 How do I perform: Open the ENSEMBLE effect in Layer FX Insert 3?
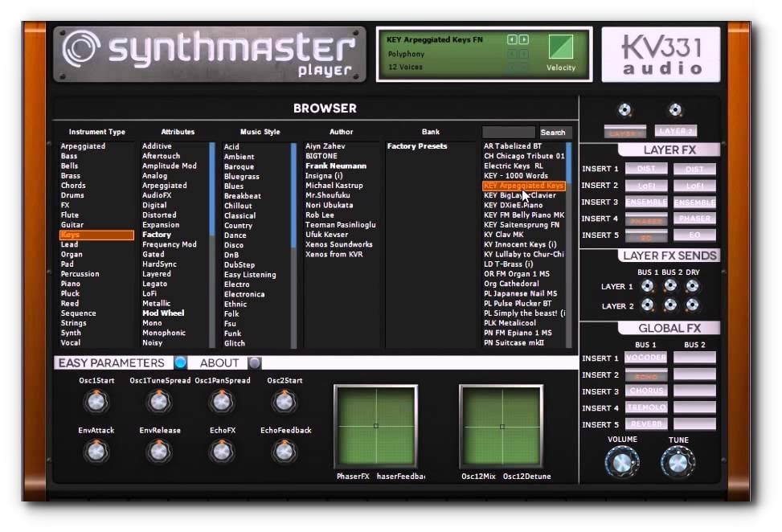tap(647, 203)
